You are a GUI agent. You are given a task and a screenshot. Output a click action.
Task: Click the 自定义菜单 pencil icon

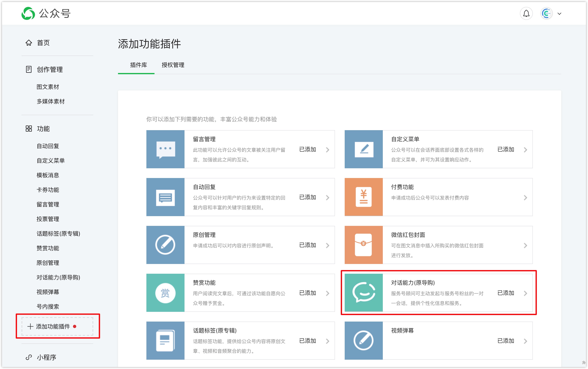click(x=364, y=149)
